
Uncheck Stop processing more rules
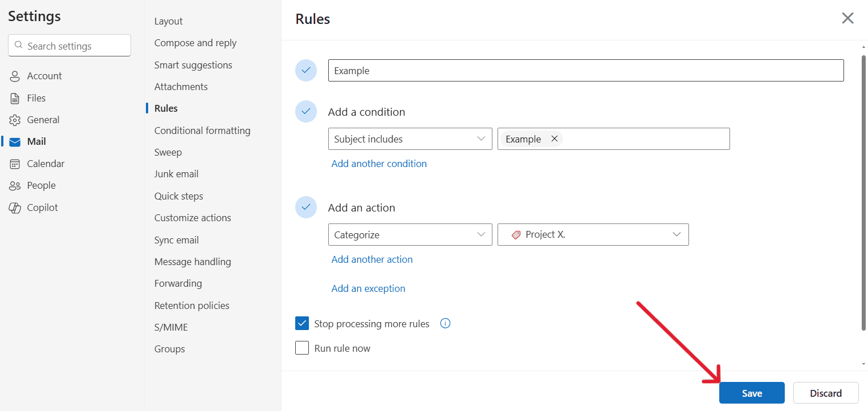(x=302, y=323)
